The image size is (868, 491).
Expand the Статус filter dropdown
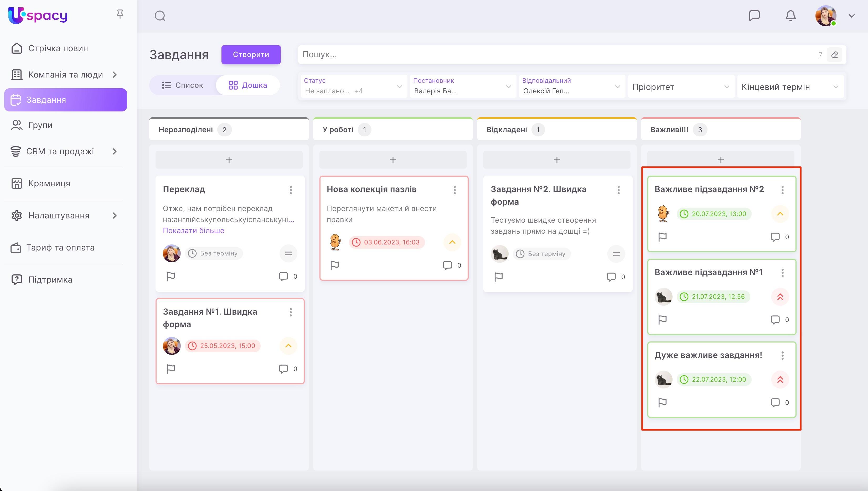click(x=353, y=87)
